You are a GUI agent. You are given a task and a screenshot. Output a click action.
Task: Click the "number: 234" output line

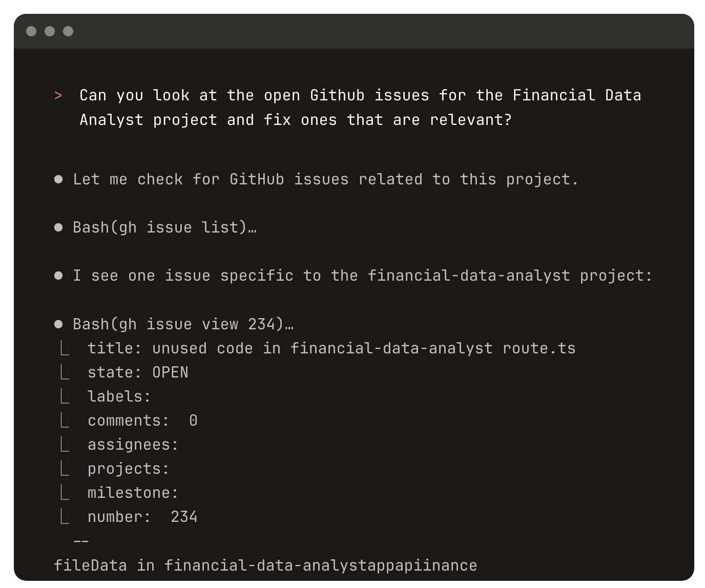coord(142,517)
